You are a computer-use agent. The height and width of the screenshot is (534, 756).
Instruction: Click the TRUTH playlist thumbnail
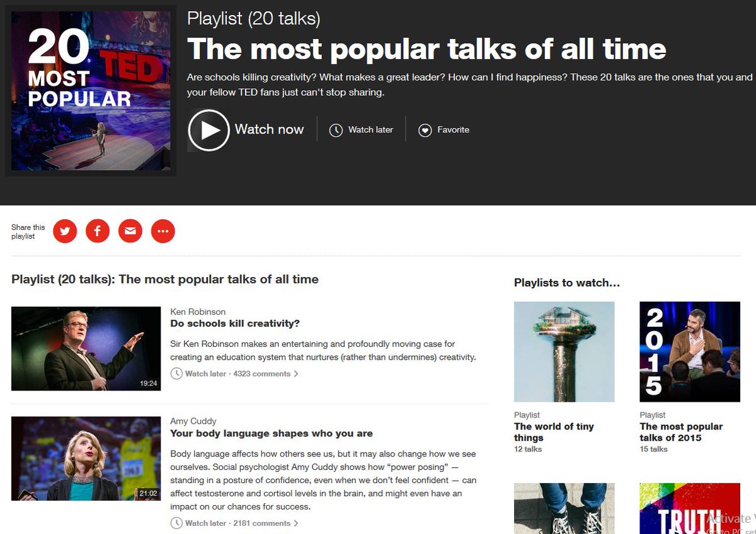pyautogui.click(x=690, y=508)
